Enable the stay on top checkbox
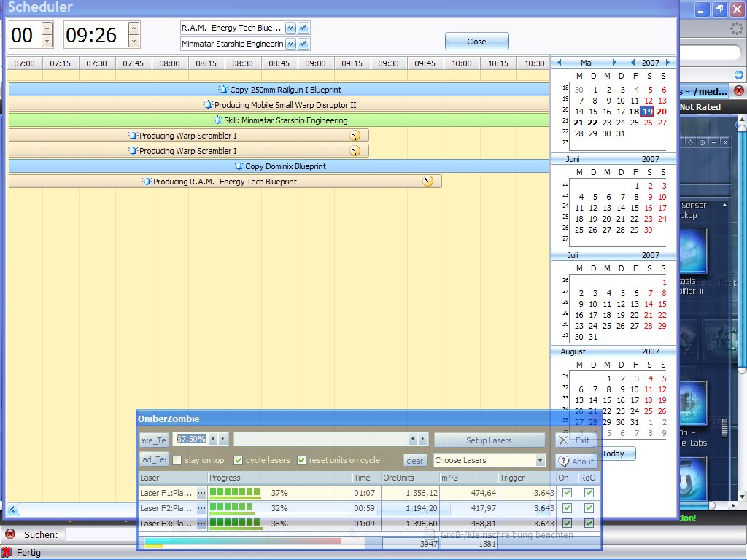This screenshot has width=747, height=560. point(177,460)
